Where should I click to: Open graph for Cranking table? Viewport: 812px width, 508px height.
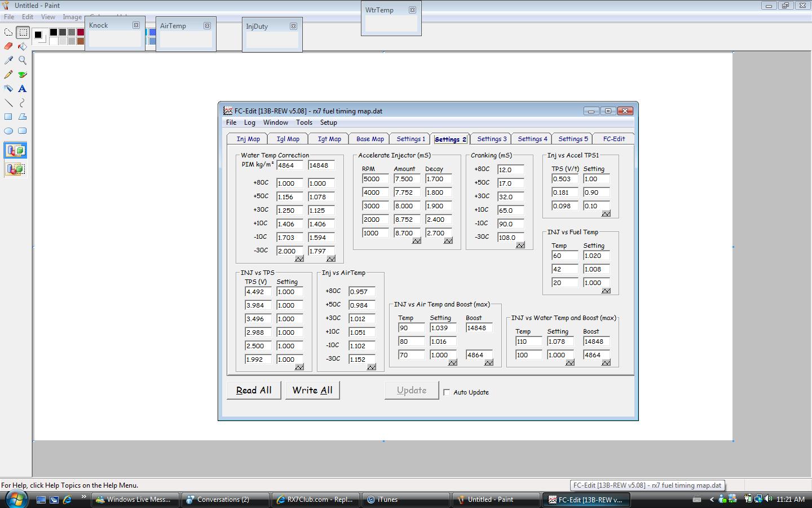pos(520,245)
